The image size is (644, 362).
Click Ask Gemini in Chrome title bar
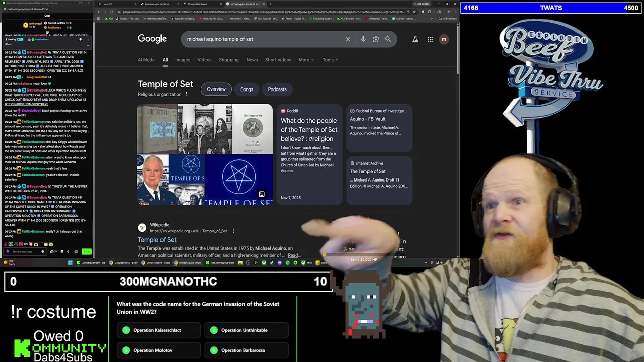coord(422,4)
